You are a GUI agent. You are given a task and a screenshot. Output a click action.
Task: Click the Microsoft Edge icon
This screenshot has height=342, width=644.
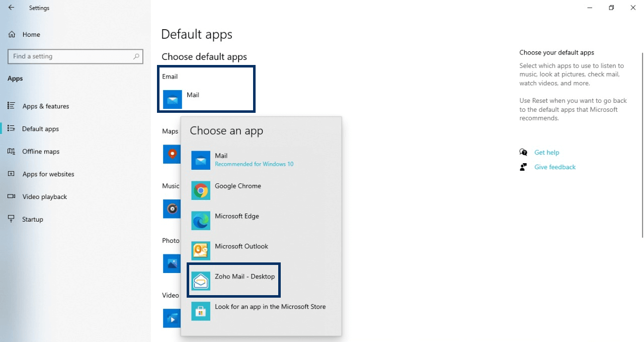[x=201, y=221]
